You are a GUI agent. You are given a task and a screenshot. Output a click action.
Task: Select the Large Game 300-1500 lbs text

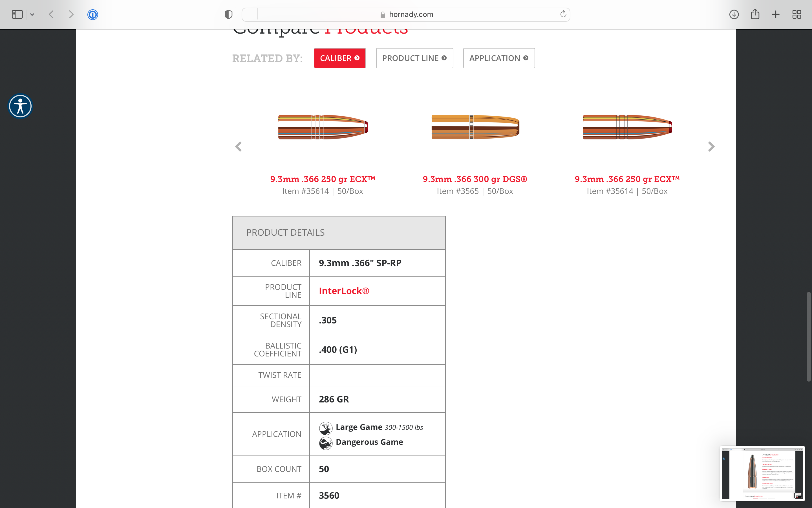coord(379,427)
